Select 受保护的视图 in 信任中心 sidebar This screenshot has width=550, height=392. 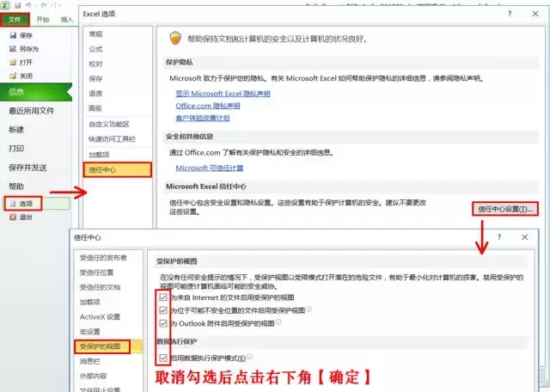pos(108,346)
